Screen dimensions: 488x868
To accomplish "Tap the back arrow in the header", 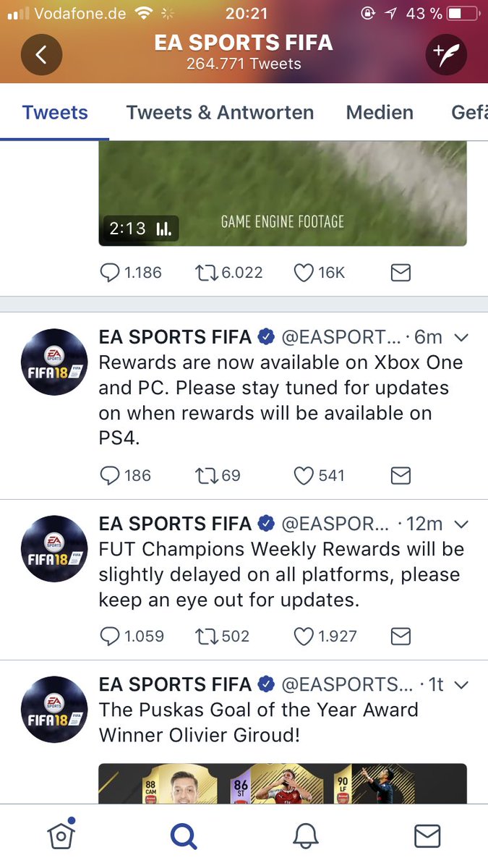I will point(41,55).
